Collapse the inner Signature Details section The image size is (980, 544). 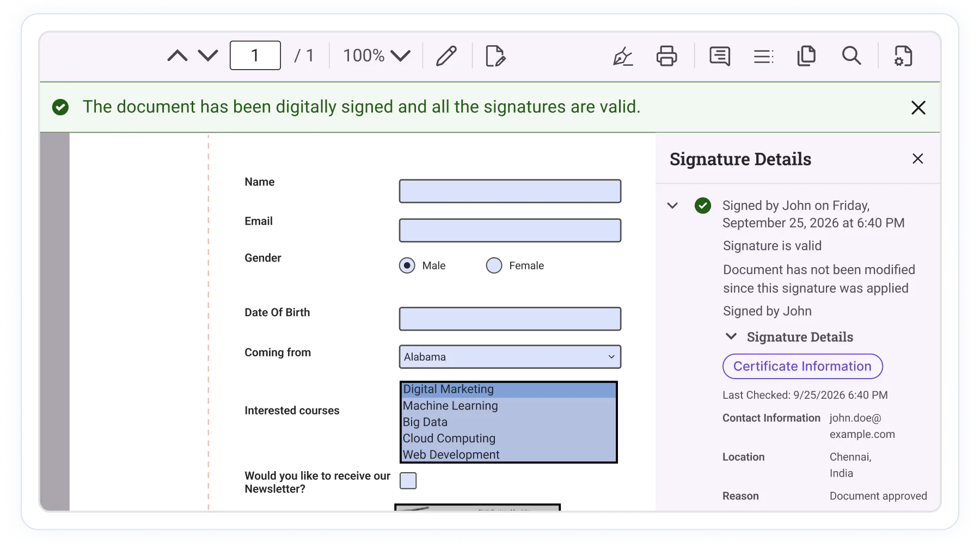coord(731,336)
